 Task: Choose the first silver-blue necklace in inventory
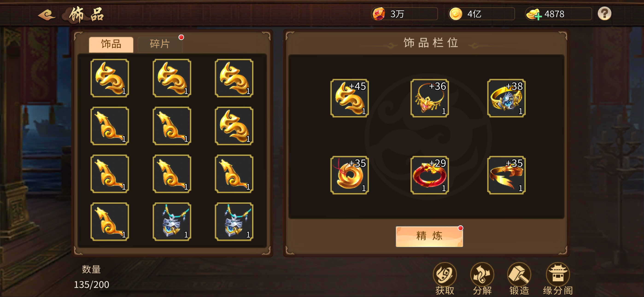[x=172, y=222]
